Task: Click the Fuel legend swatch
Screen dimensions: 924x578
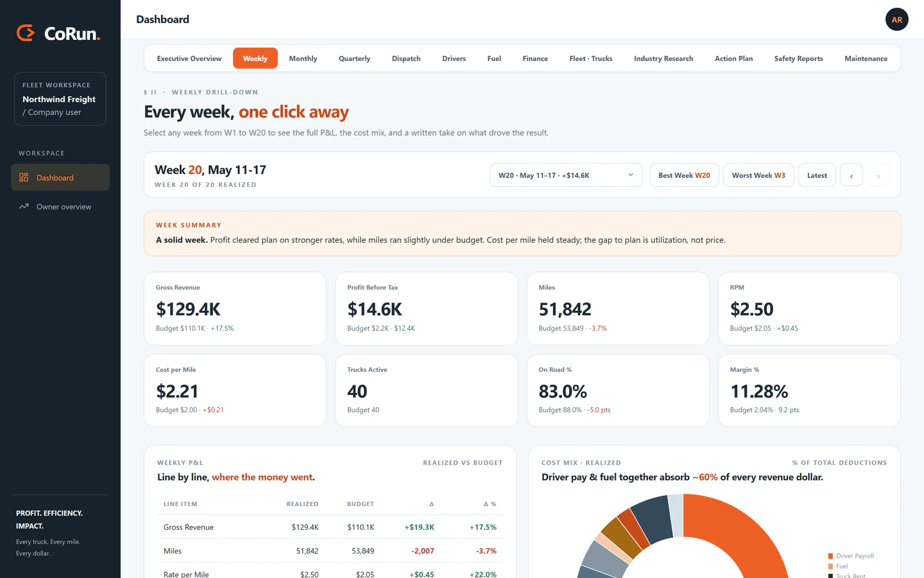Action: [830, 566]
